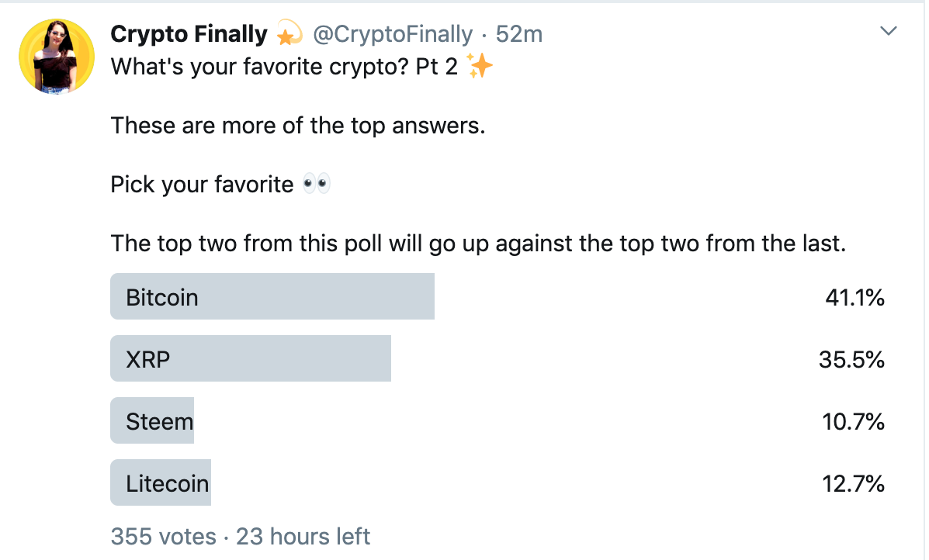Image resolution: width=929 pixels, height=560 pixels.
Task: Click the "These are more of the top answers" line
Action: pyautogui.click(x=298, y=125)
